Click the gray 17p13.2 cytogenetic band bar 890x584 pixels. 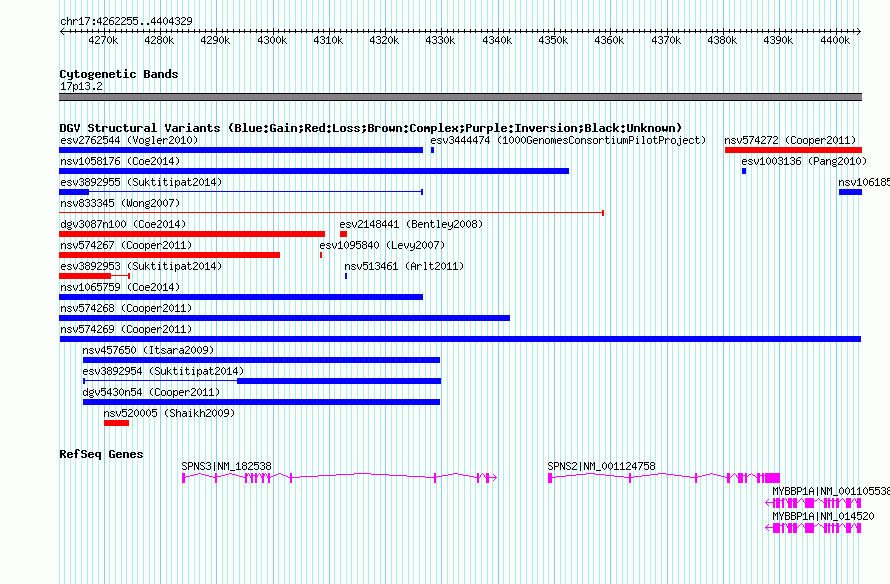click(460, 97)
